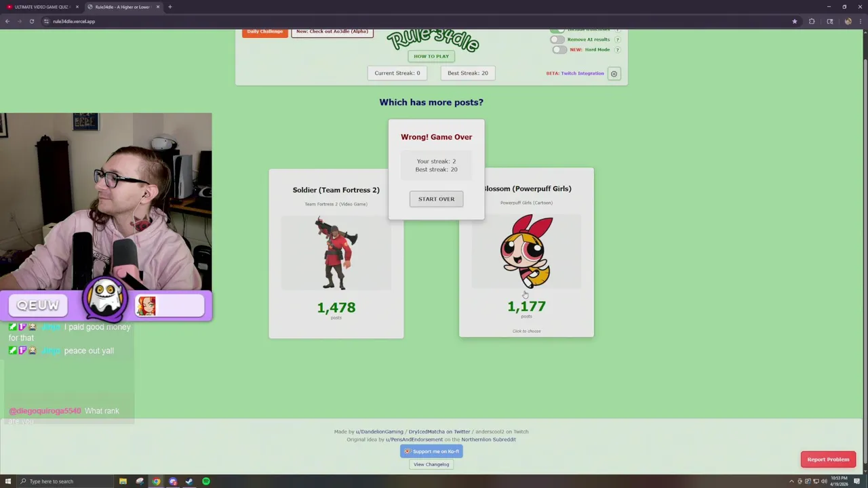Click the 1,177 posts count

coord(526,306)
